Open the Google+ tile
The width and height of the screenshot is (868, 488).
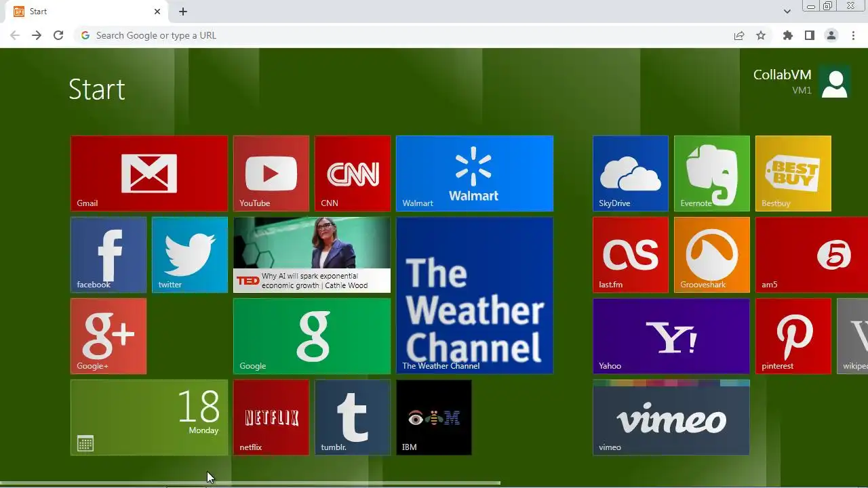108,336
